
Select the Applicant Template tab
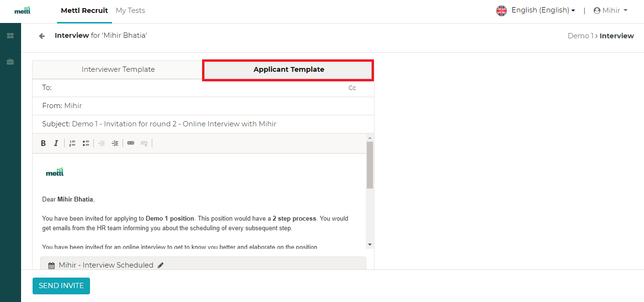point(289,70)
